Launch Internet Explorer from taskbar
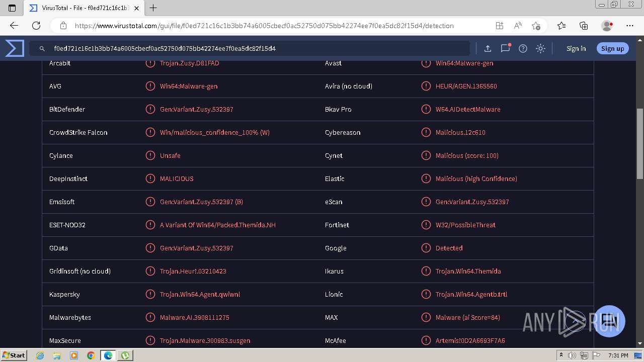The image size is (644, 362). click(x=40, y=355)
